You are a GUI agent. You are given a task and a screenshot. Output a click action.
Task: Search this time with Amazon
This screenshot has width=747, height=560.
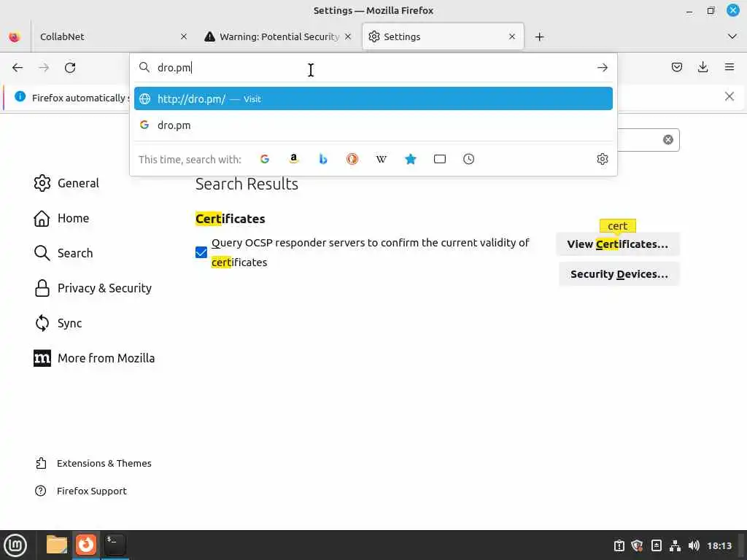[294, 159]
